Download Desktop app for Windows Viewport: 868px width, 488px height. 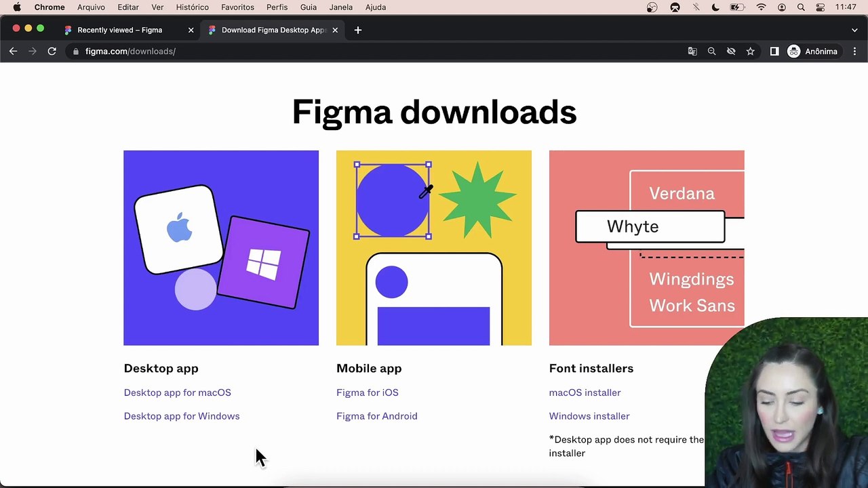coord(182,416)
